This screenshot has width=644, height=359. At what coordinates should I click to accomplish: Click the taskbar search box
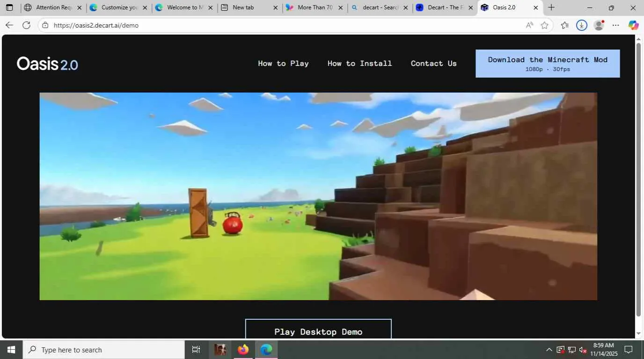(104, 350)
